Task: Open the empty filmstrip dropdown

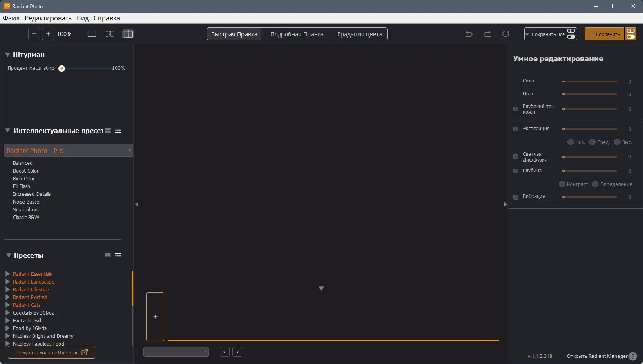Action: pos(176,352)
